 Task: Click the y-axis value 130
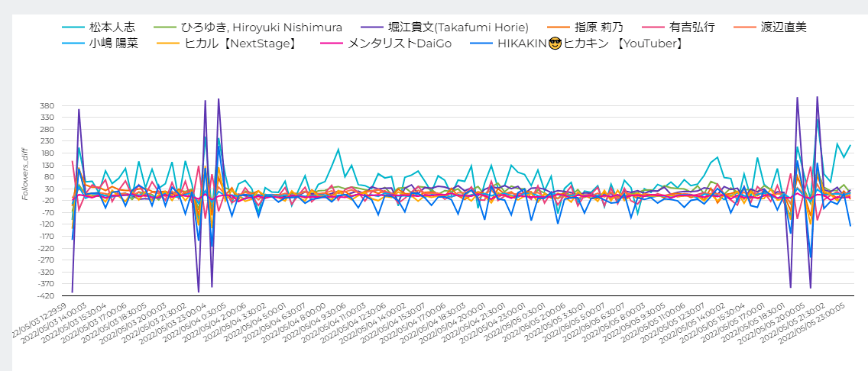46,165
